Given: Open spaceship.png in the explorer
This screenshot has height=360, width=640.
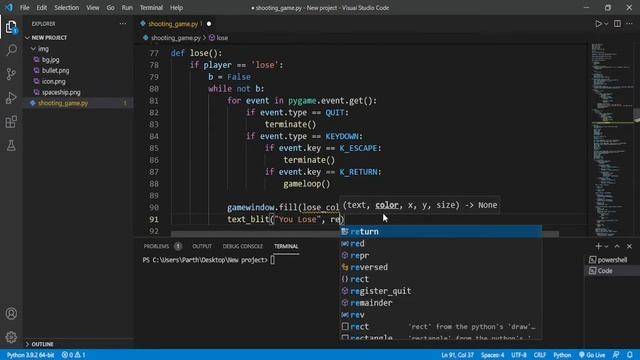Looking at the screenshot, I should 61,92.
